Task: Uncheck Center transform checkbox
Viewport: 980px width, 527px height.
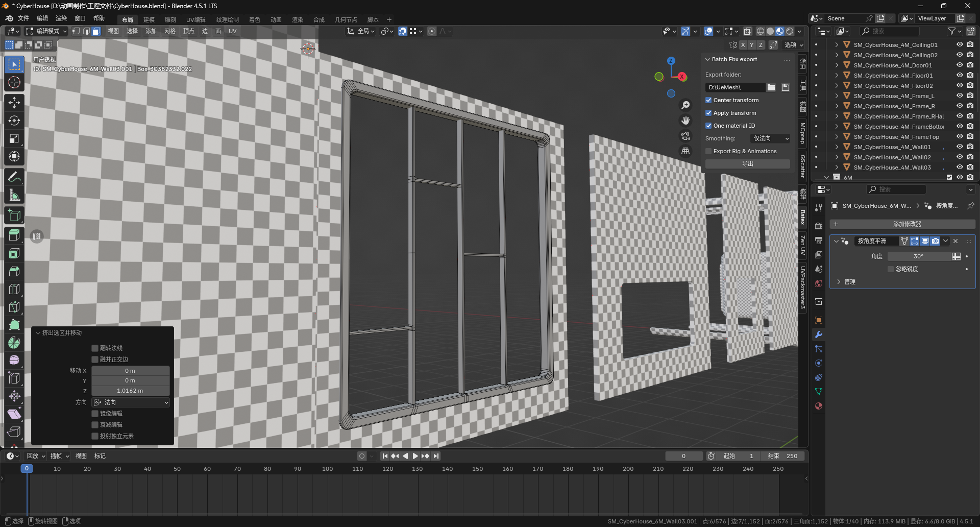Action: (x=708, y=100)
